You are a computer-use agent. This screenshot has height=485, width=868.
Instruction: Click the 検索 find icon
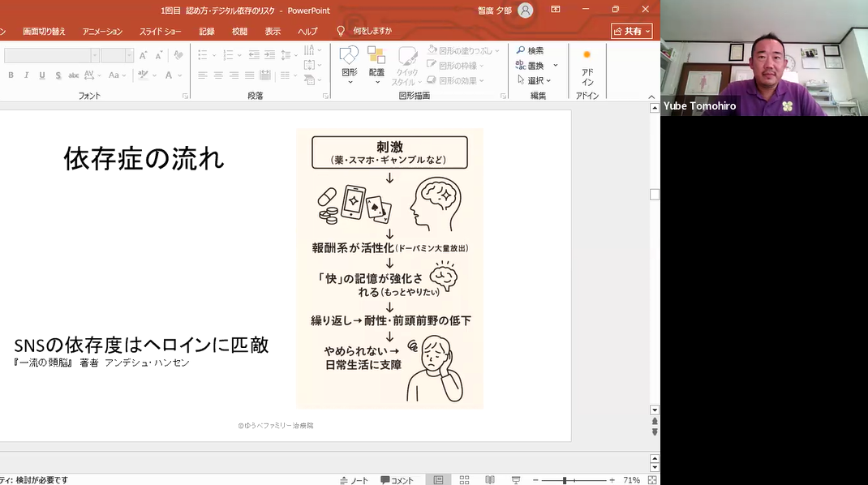(x=521, y=50)
